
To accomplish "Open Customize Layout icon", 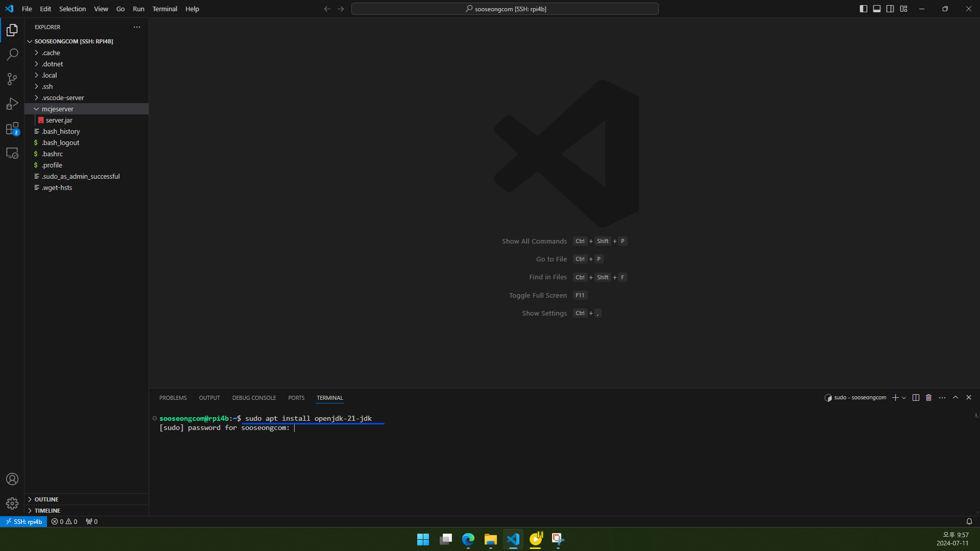I will click(904, 9).
